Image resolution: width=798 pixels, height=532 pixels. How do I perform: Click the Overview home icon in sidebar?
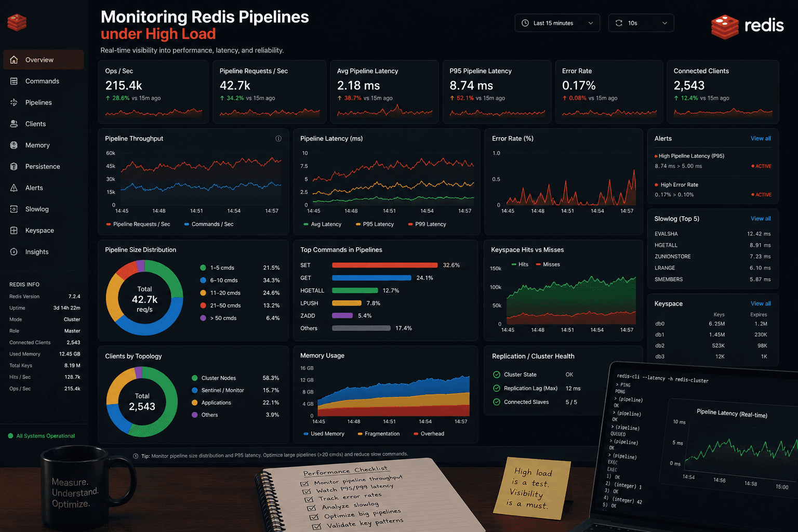14,60
